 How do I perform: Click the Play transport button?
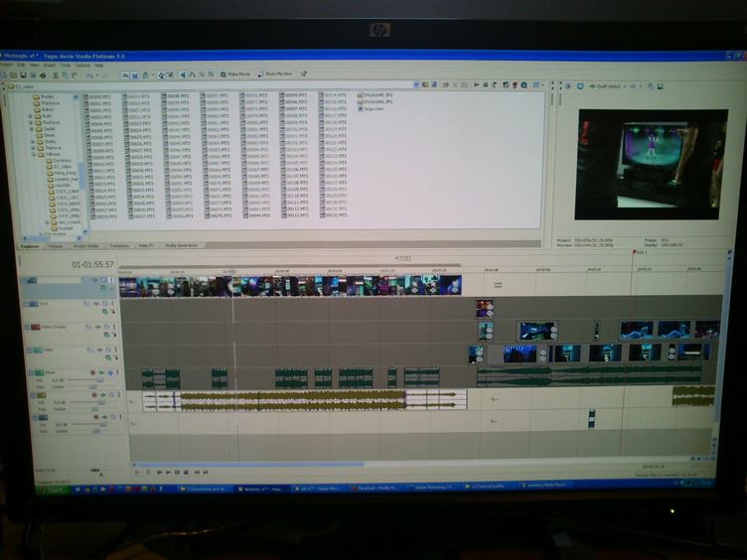click(168, 473)
